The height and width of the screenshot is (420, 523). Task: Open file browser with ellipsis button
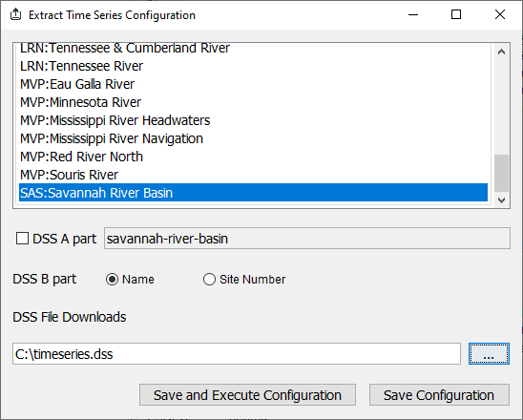click(x=489, y=353)
